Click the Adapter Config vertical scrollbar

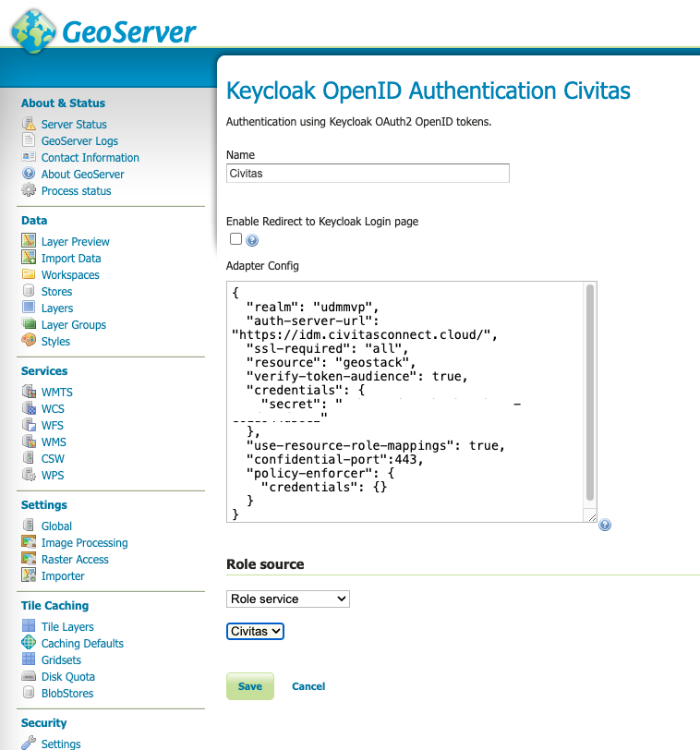pyautogui.click(x=590, y=393)
